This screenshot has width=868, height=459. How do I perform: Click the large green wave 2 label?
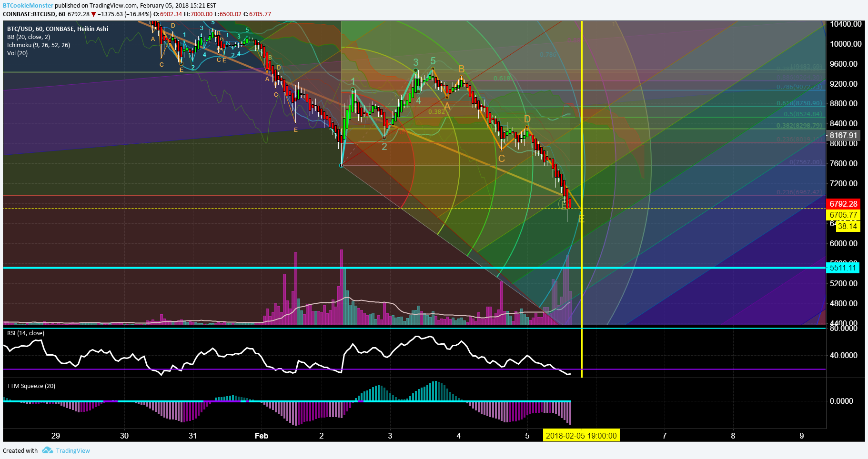(x=384, y=147)
